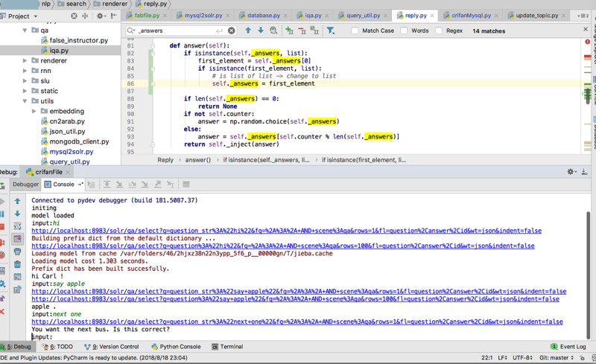Collapse the utils folder
Viewport: 596px width, 364px height.
point(25,101)
